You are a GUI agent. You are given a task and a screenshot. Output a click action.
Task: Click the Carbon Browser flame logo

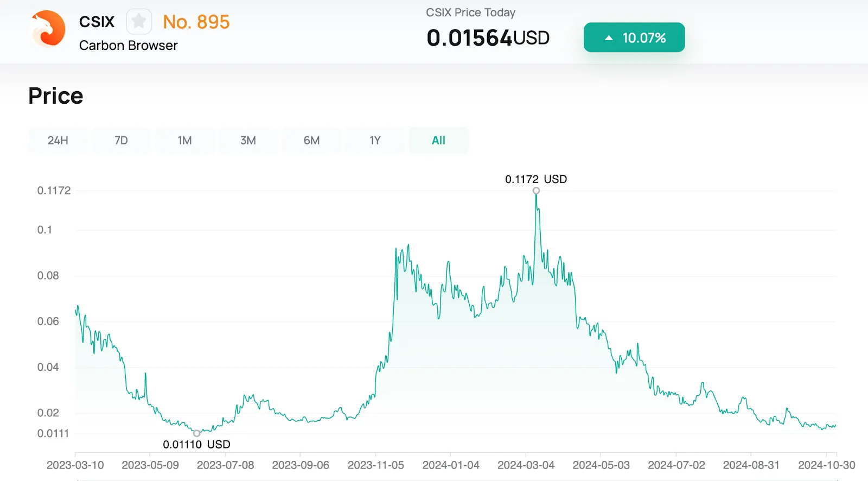(48, 29)
